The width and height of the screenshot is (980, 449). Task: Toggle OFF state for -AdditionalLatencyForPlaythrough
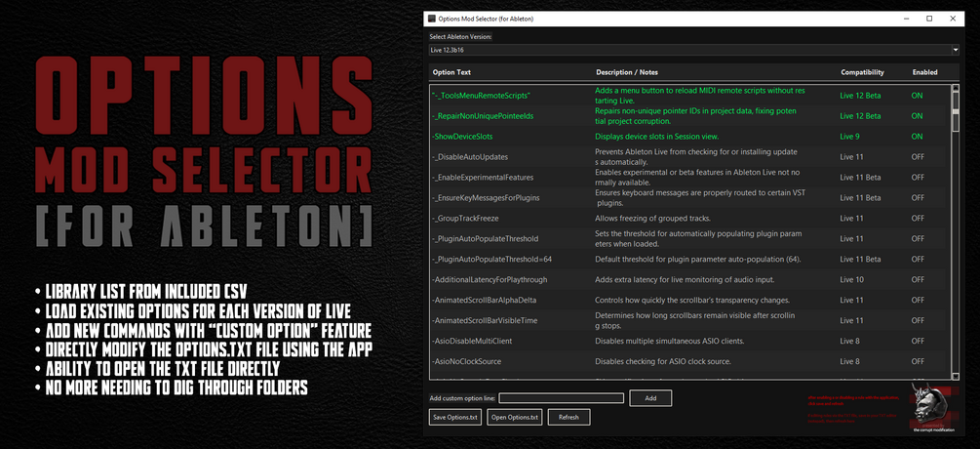pyautogui.click(x=918, y=279)
